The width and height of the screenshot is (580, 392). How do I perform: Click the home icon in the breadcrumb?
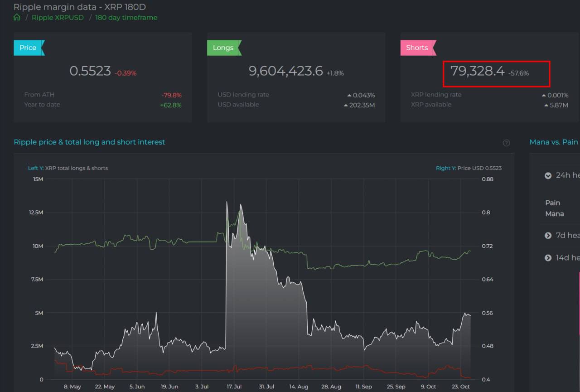pos(17,17)
